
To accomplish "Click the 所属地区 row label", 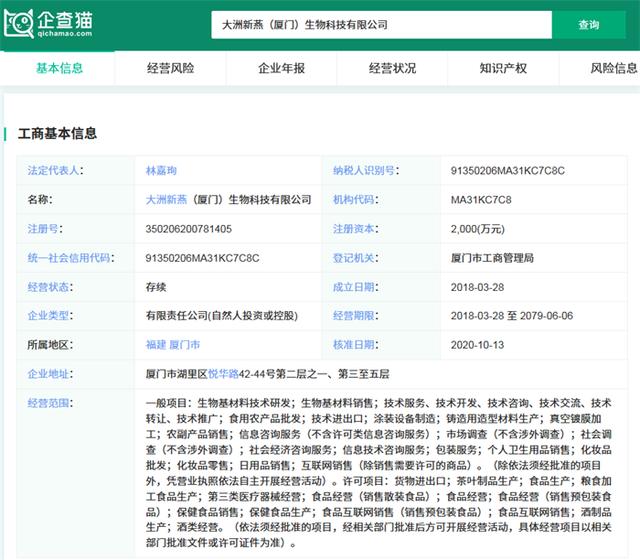I will click(x=50, y=345).
